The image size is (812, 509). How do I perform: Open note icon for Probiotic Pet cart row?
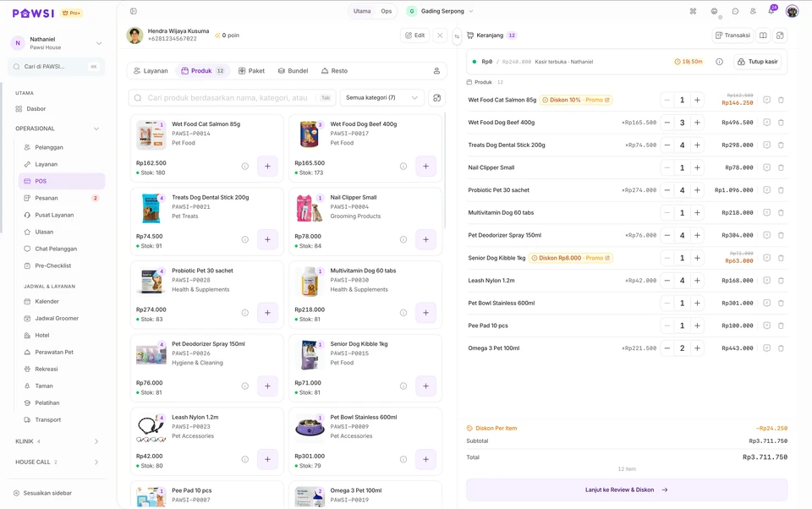767,190
